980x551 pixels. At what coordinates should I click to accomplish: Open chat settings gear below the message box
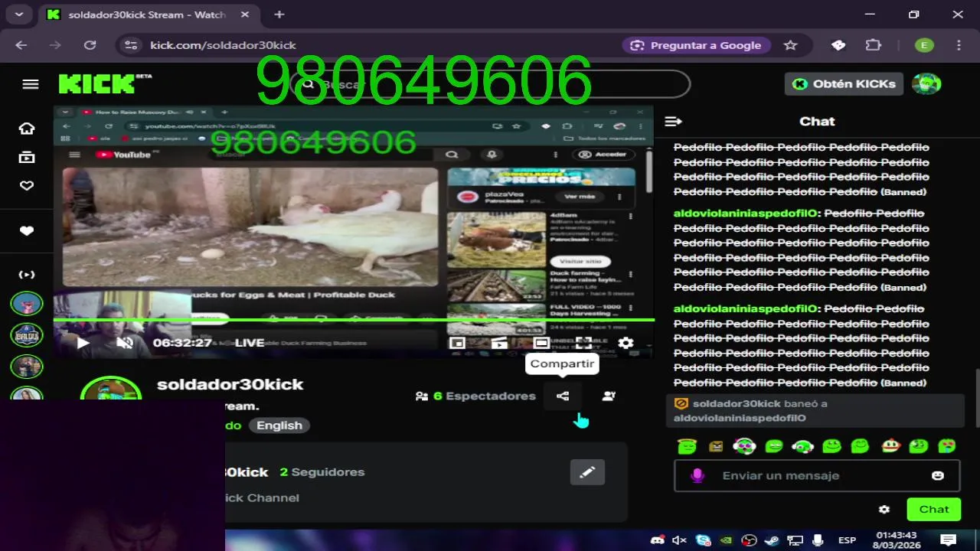[x=884, y=509]
